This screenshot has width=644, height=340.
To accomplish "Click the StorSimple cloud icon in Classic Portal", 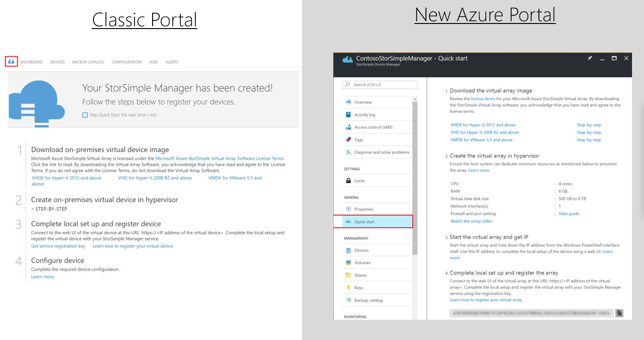I will point(12,62).
